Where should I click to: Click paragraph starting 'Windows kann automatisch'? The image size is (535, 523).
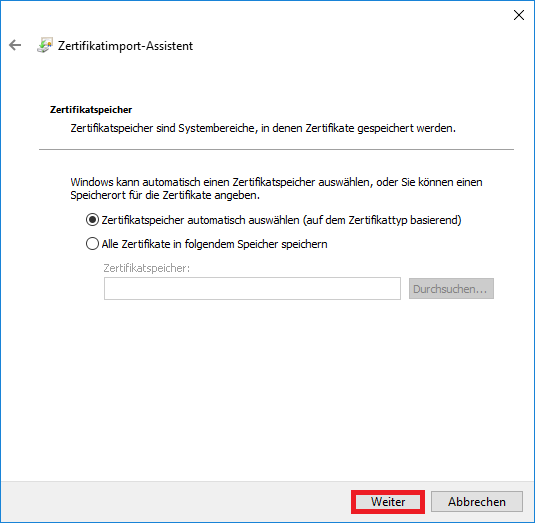coord(276,188)
